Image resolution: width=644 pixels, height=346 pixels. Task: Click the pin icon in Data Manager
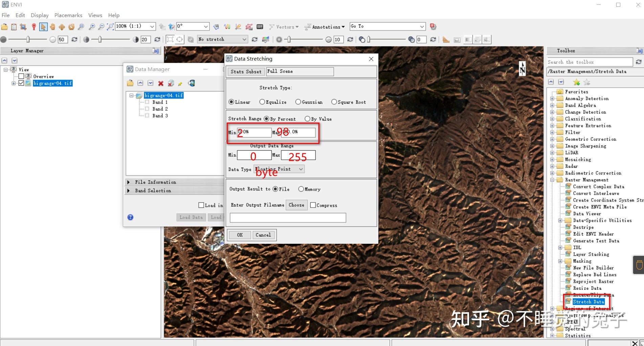180,83
